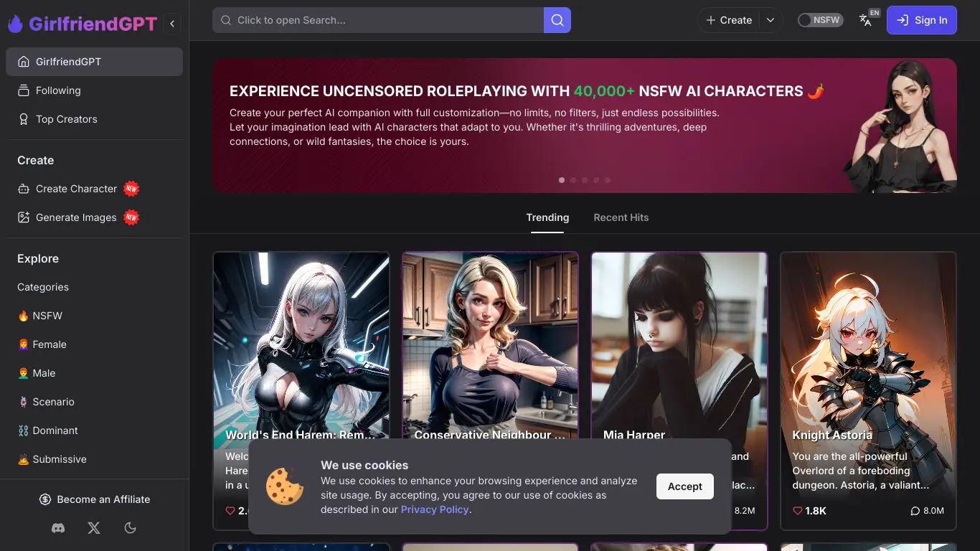The width and height of the screenshot is (980, 551).
Task: Click Become an Affiliate link
Action: coord(94,499)
